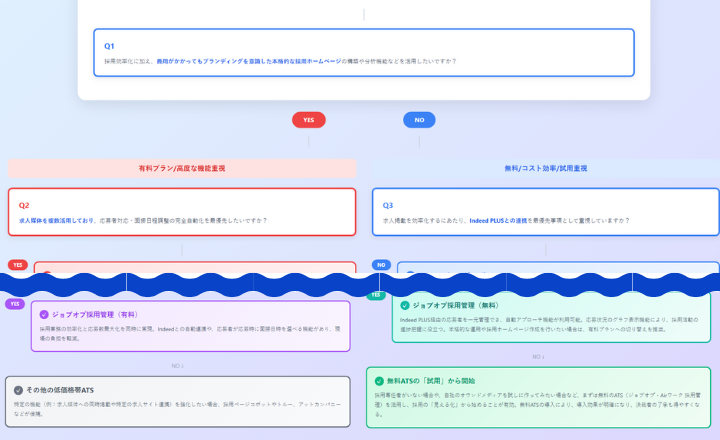The width and height of the screenshot is (720, 440).
Task: Click the gray checkmark icon beside その他の低価格帯ATS
Action: click(18, 389)
